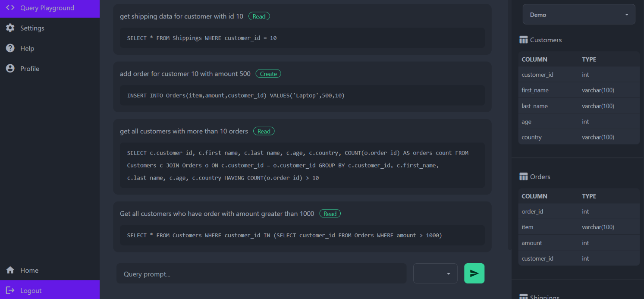Open the Demo database dropdown

578,15
